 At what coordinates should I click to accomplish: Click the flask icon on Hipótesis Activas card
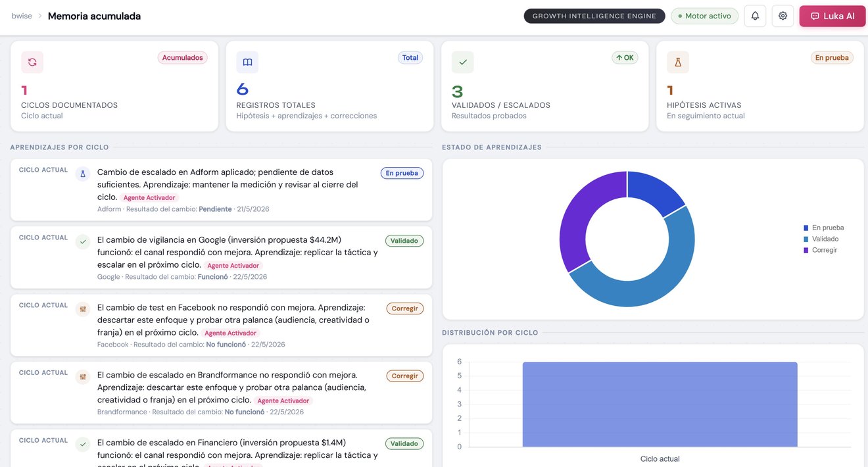678,62
